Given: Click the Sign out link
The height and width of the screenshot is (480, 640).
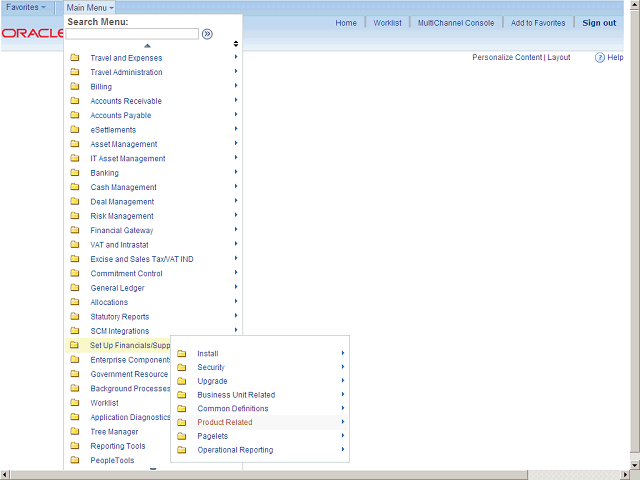Looking at the screenshot, I should [599, 23].
